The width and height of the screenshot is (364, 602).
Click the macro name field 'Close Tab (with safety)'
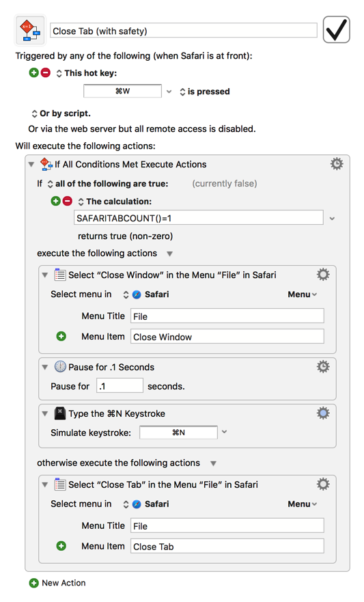[184, 31]
